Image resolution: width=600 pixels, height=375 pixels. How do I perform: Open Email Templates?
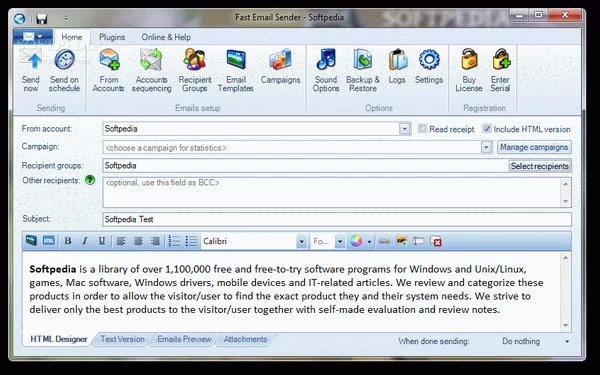[236, 70]
